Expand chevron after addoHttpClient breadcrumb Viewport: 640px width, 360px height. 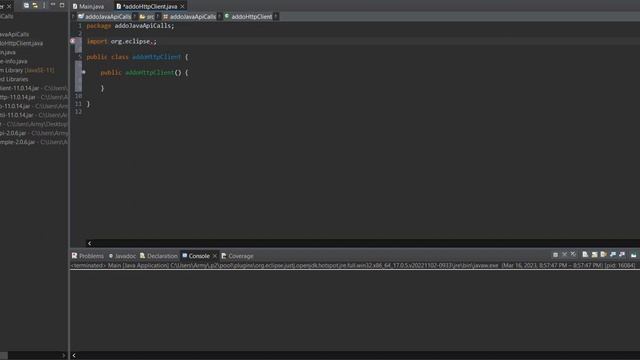pos(276,17)
